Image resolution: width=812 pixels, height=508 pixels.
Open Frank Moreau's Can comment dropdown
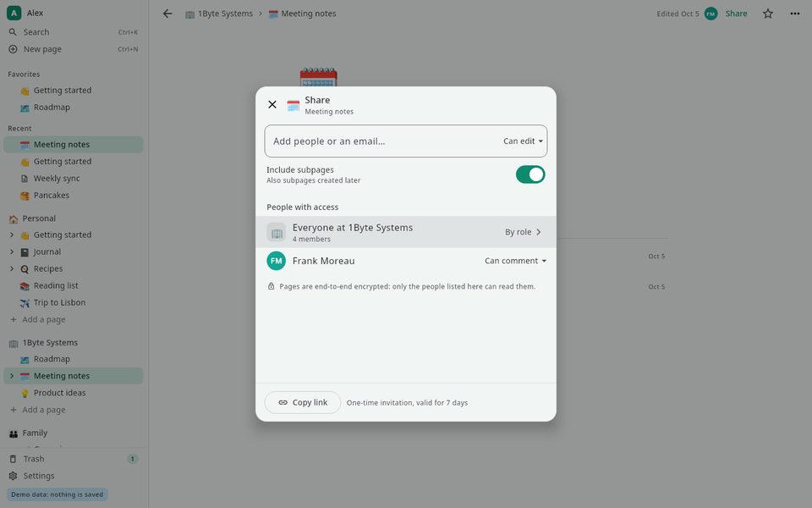515,261
